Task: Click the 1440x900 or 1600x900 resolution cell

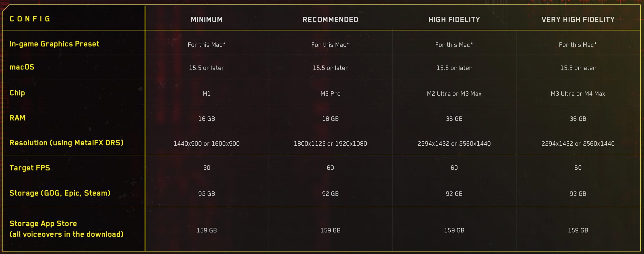Action: pos(207,144)
